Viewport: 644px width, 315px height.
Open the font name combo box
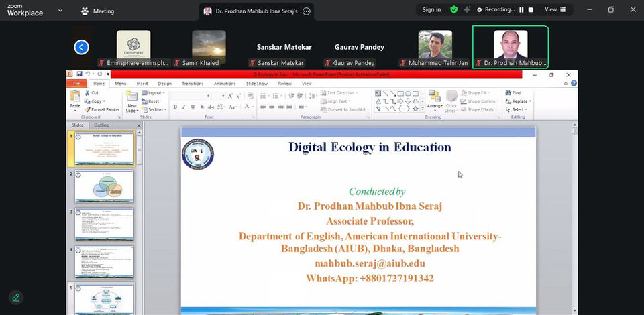coord(191,96)
